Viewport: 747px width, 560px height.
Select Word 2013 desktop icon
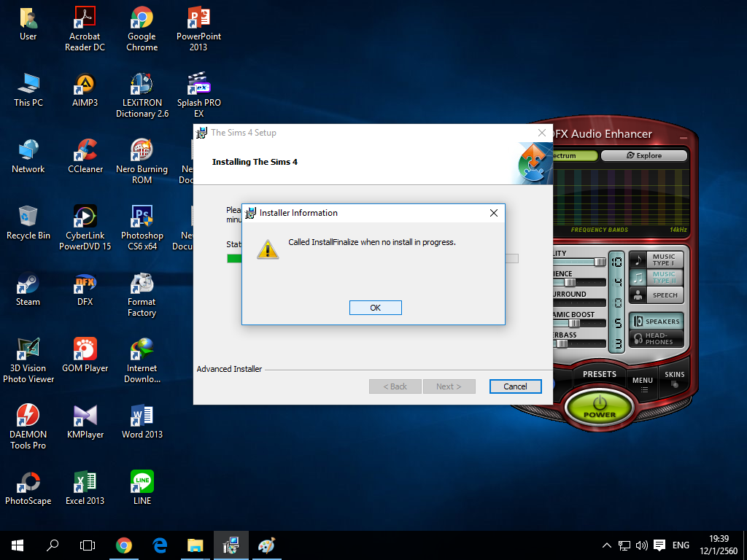(142, 421)
